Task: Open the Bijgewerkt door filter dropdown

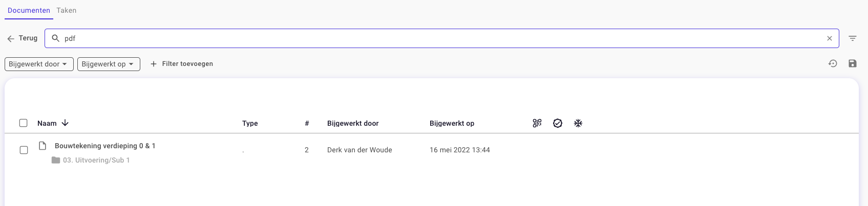Action: tap(39, 64)
